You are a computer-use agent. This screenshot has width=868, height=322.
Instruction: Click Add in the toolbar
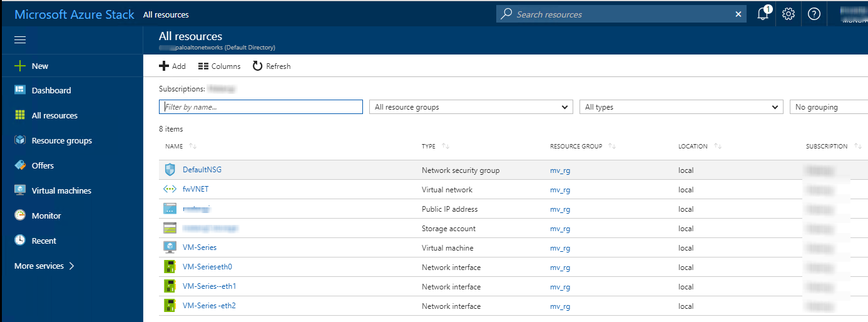tap(172, 66)
